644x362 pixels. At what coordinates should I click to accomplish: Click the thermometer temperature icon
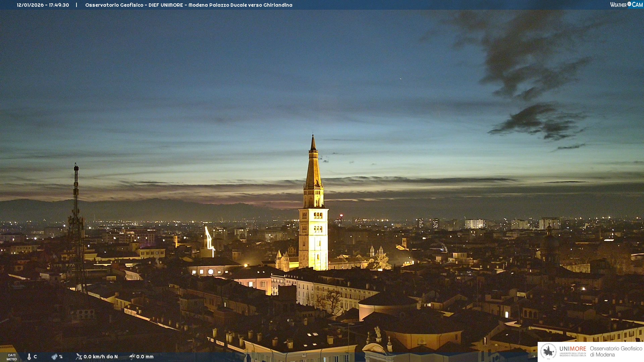(29, 357)
